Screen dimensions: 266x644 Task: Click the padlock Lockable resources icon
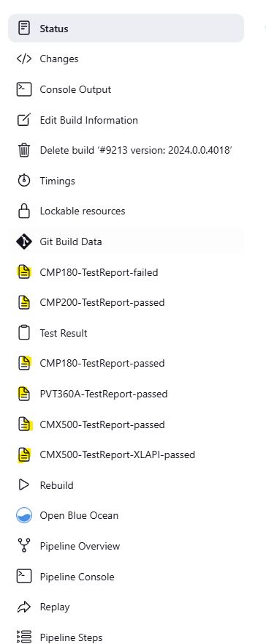coord(24,211)
